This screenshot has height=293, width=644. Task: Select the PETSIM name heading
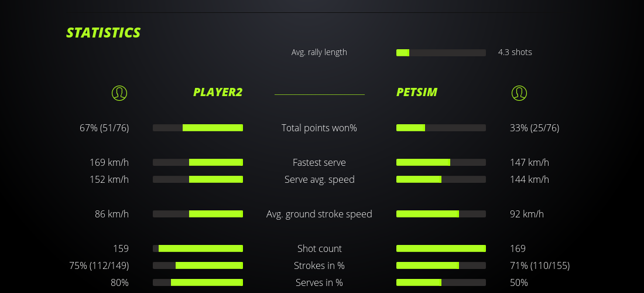click(417, 92)
